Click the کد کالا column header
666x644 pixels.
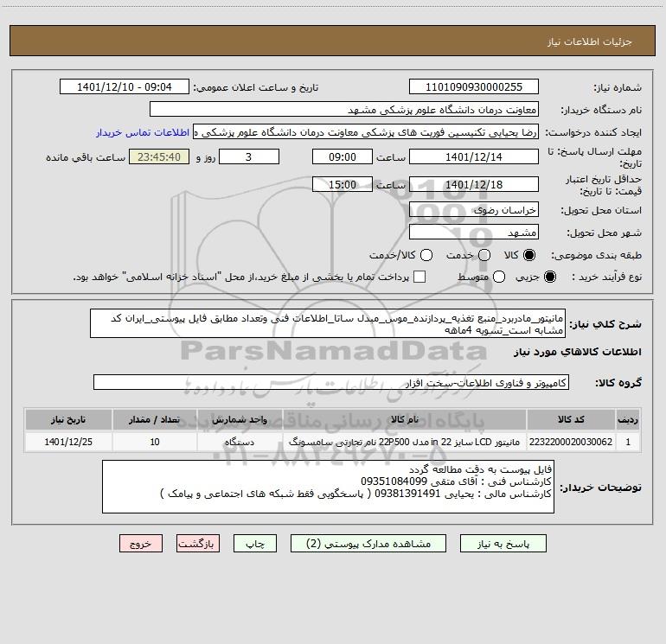[x=571, y=419]
